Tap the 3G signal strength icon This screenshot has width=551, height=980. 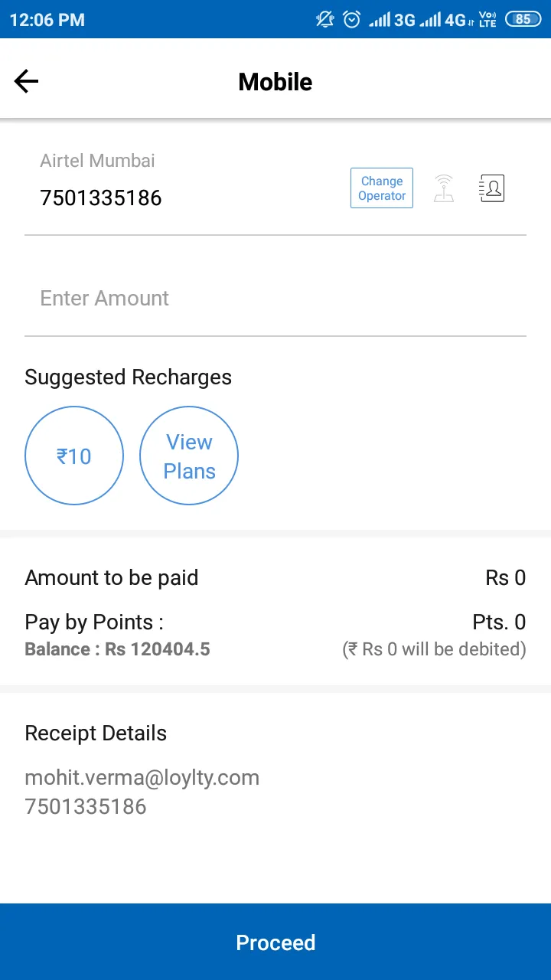(391, 20)
